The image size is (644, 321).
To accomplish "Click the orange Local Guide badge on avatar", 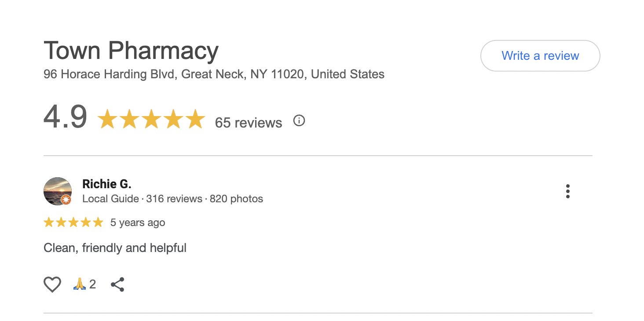I will click(66, 200).
